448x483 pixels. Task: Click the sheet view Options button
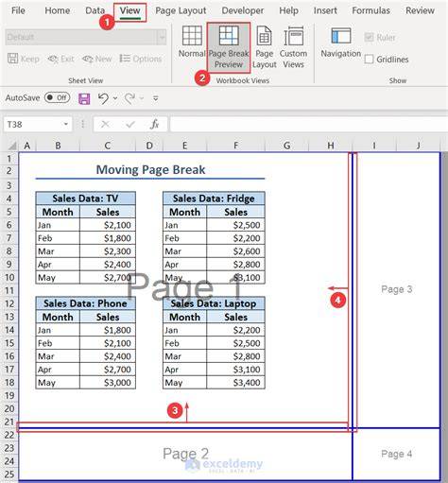pyautogui.click(x=141, y=59)
